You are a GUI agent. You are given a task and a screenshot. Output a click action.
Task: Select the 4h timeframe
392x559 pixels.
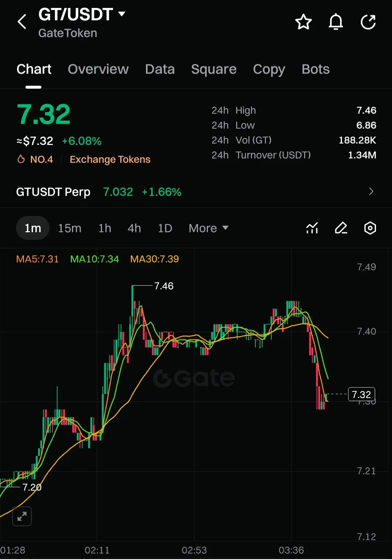point(134,228)
